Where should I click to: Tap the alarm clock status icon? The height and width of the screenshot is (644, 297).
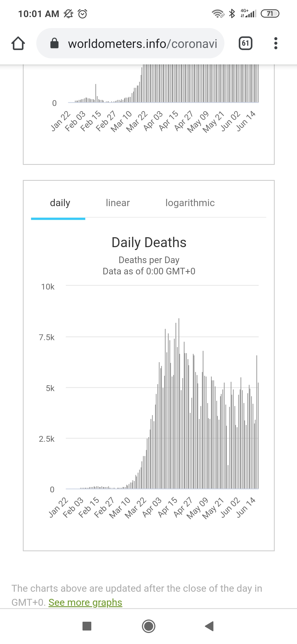83,13
